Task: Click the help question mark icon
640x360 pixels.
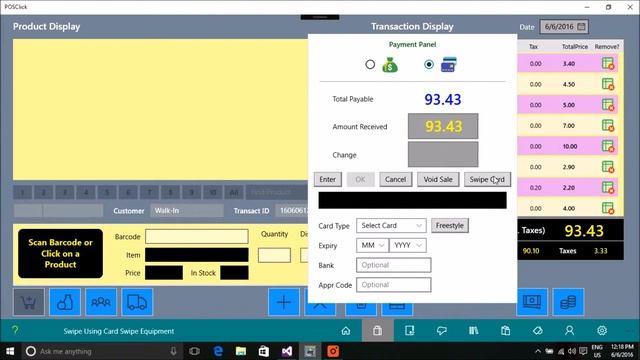Action: (x=15, y=330)
